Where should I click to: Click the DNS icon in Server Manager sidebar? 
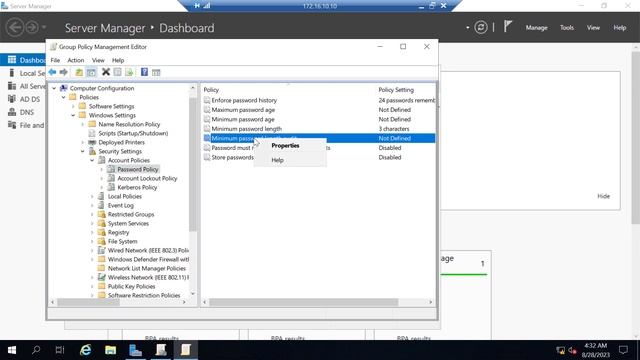[x=12, y=112]
